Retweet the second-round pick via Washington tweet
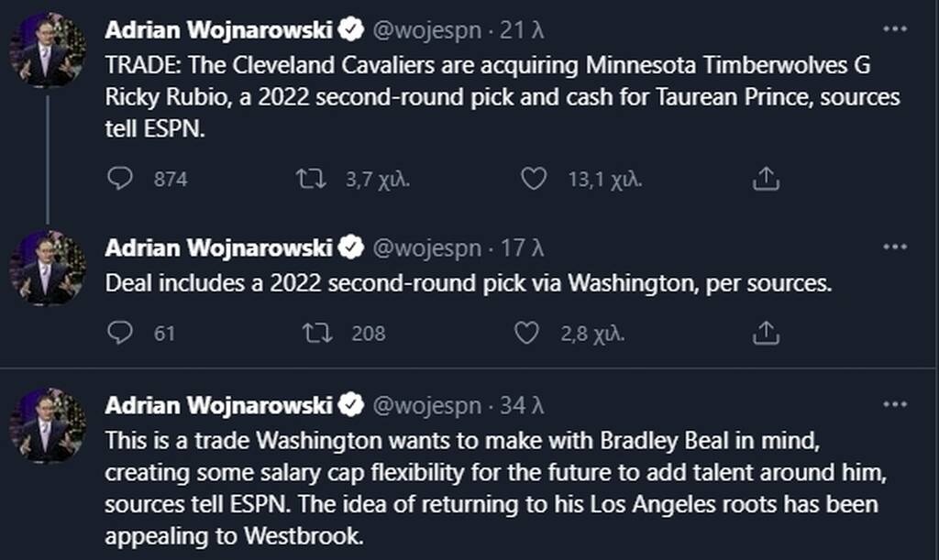The height and width of the screenshot is (560, 939). [317, 334]
